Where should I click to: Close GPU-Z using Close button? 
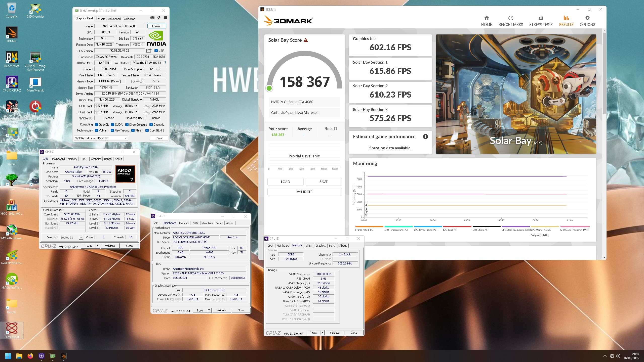pos(159,138)
